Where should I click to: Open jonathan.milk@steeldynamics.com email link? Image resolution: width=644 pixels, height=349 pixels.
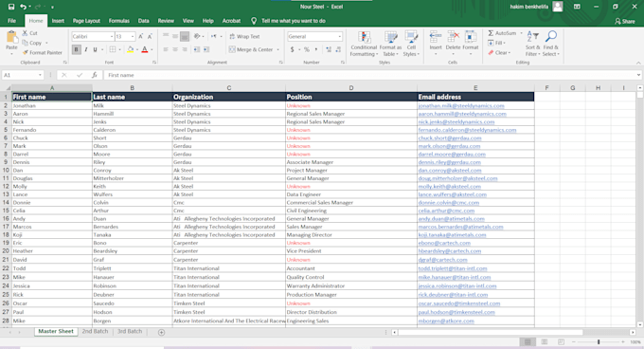pos(461,106)
